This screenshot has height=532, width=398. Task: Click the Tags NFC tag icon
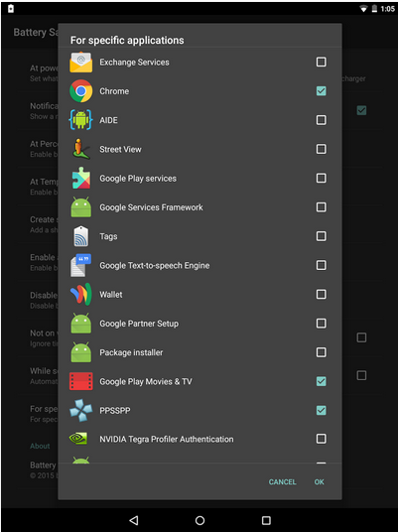click(x=80, y=236)
